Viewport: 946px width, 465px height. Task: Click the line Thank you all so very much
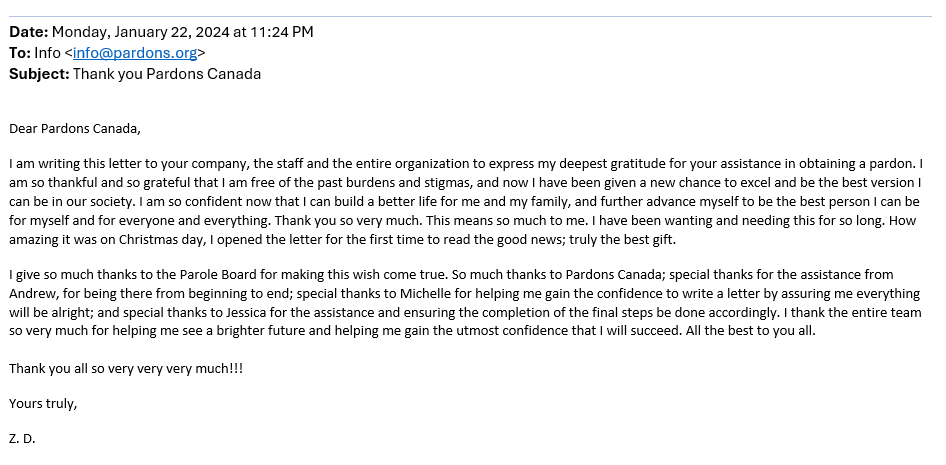pyautogui.click(x=126, y=369)
